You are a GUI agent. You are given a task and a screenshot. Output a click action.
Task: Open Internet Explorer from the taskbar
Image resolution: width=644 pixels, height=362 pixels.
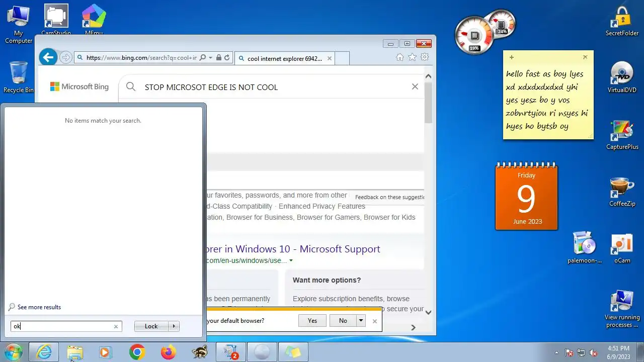pyautogui.click(x=44, y=352)
